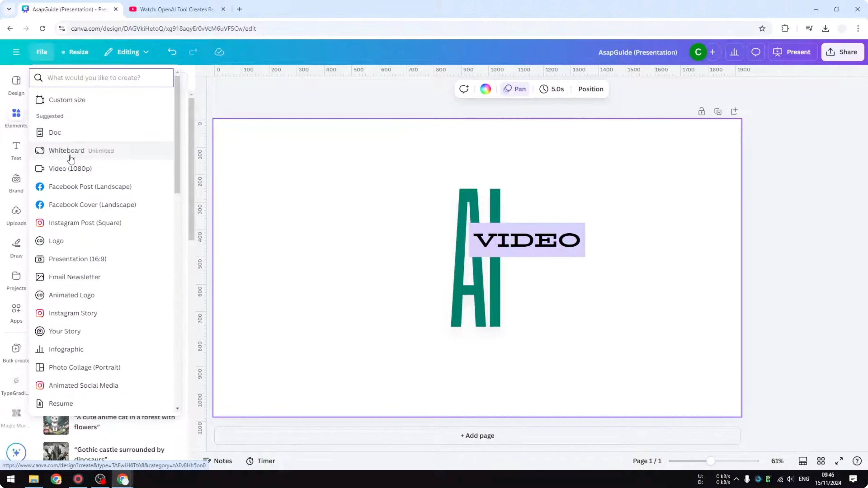The height and width of the screenshot is (488, 868).
Task: Open the 5.0s duration selector
Action: point(552,89)
